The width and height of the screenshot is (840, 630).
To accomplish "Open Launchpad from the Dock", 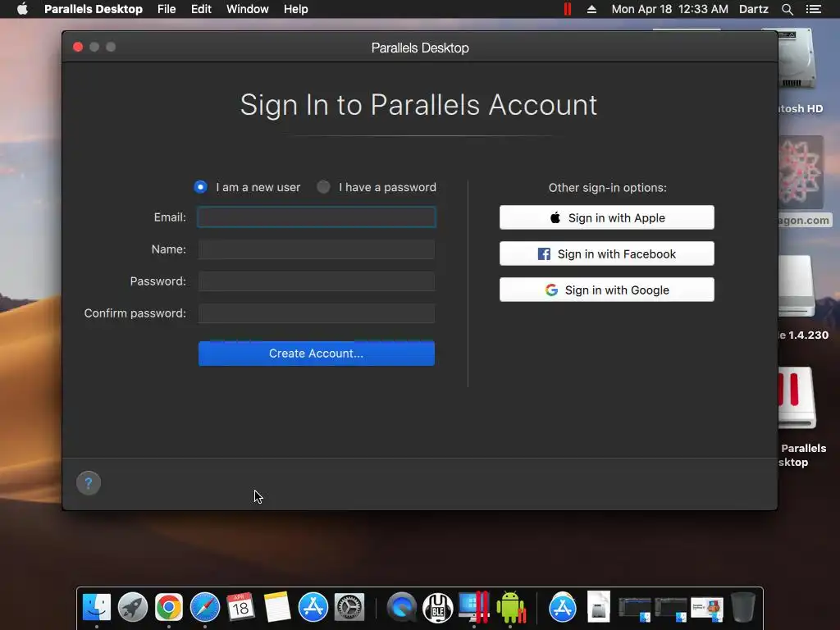I will pos(132,607).
